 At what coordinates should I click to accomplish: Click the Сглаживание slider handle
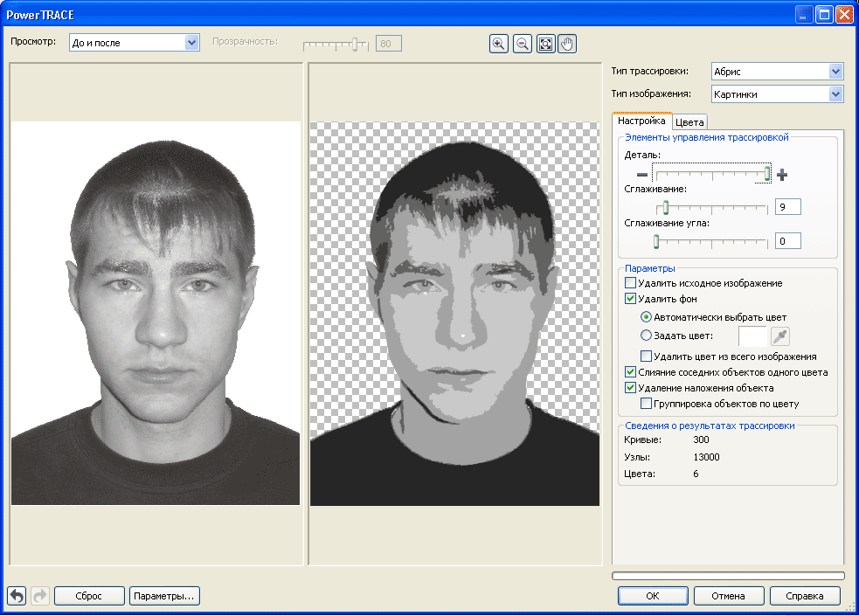[666, 208]
